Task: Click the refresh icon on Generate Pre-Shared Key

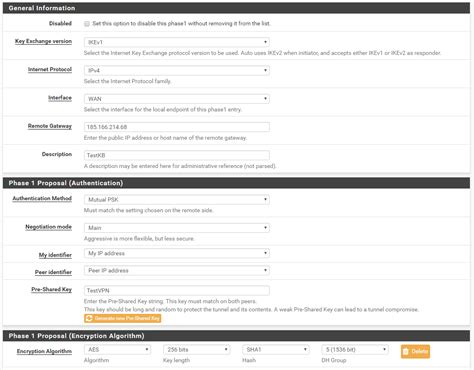Action: (x=89, y=318)
